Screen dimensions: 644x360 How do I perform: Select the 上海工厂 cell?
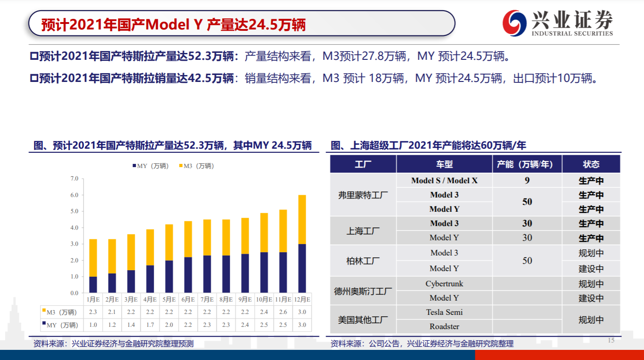pos(363,231)
